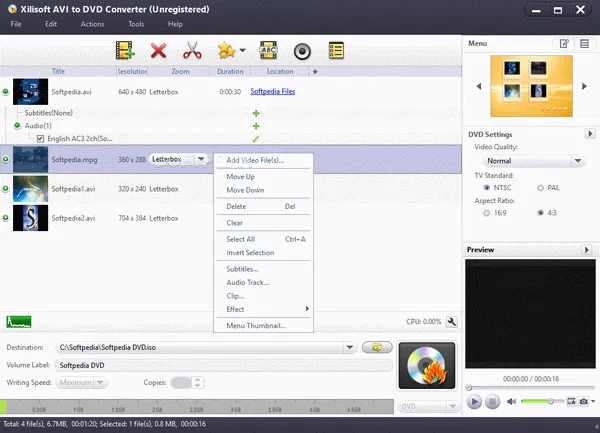Click the green plus to add subtitles
This screenshot has height=433, width=600.
click(x=256, y=113)
